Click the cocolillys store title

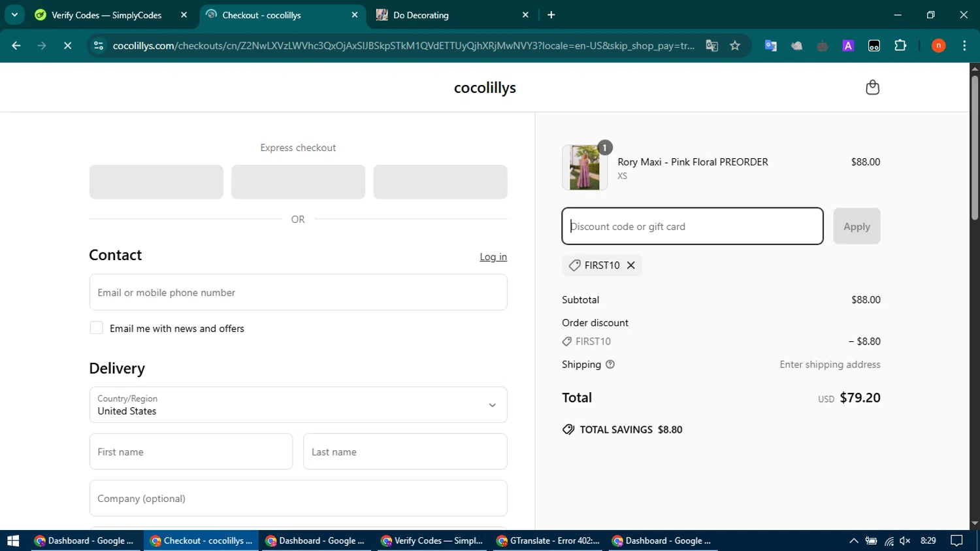coord(485,88)
